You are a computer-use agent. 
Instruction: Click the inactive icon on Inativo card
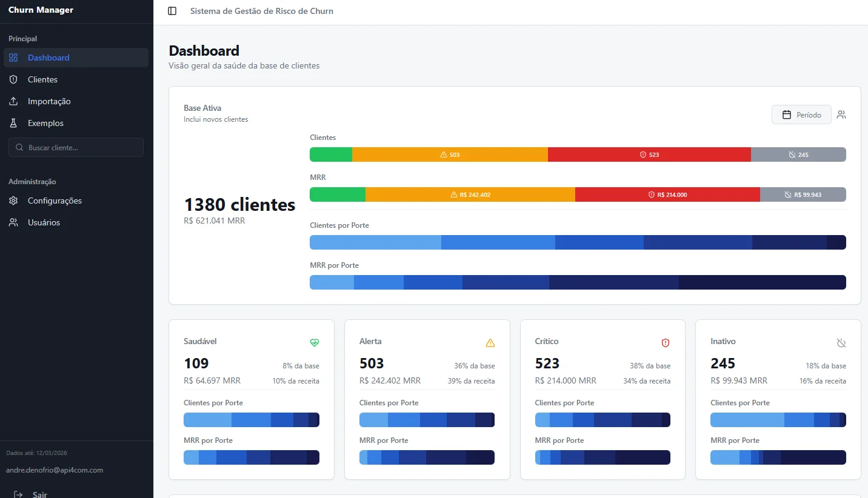841,343
